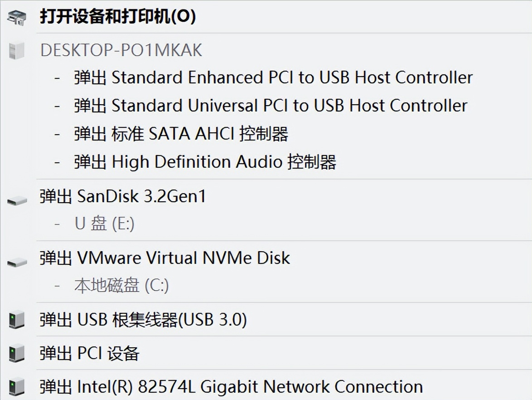Click the PCI 设备 device icon
The width and height of the screenshot is (532, 400).
pyautogui.click(x=17, y=353)
